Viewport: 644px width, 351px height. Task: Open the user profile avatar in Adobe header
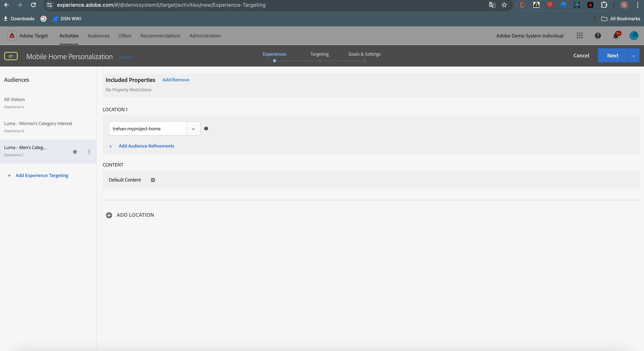[x=634, y=36]
